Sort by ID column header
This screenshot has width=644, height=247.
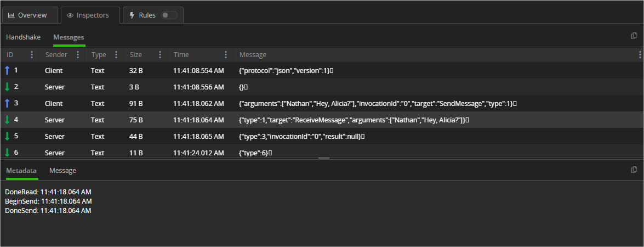pyautogui.click(x=10, y=55)
